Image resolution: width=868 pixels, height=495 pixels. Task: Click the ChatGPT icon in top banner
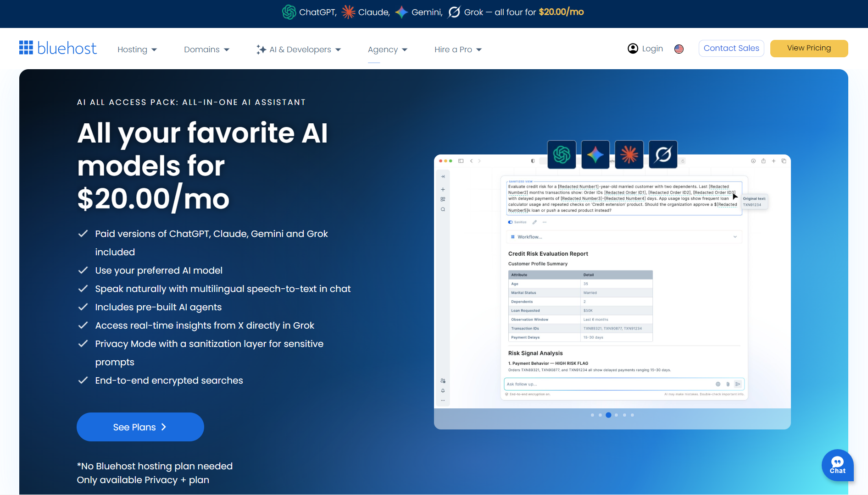pyautogui.click(x=289, y=12)
